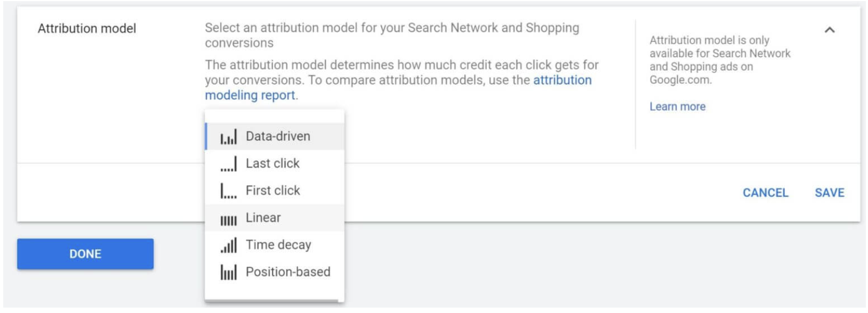The width and height of the screenshot is (868, 313).
Task: Click the Attribution model section title
Action: point(87,29)
